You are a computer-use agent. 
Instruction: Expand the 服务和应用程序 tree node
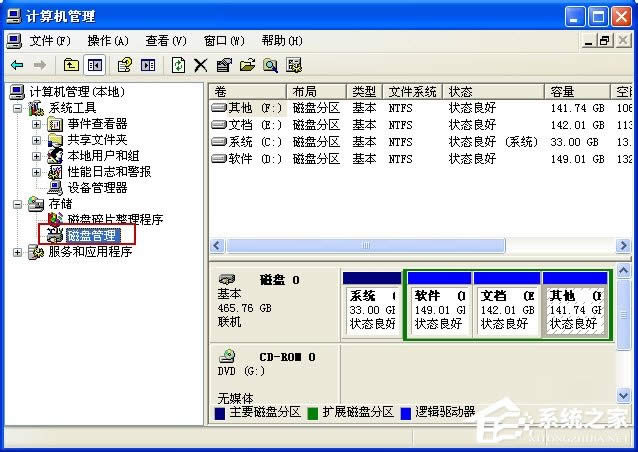click(x=17, y=252)
